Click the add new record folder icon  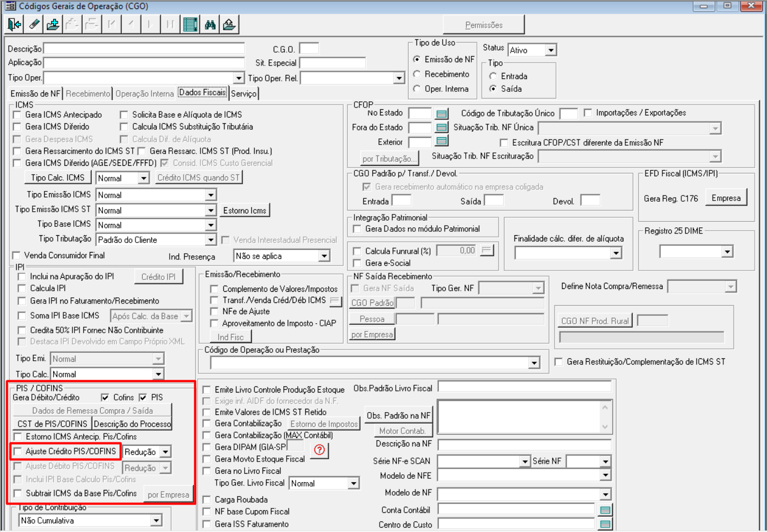[x=53, y=25]
